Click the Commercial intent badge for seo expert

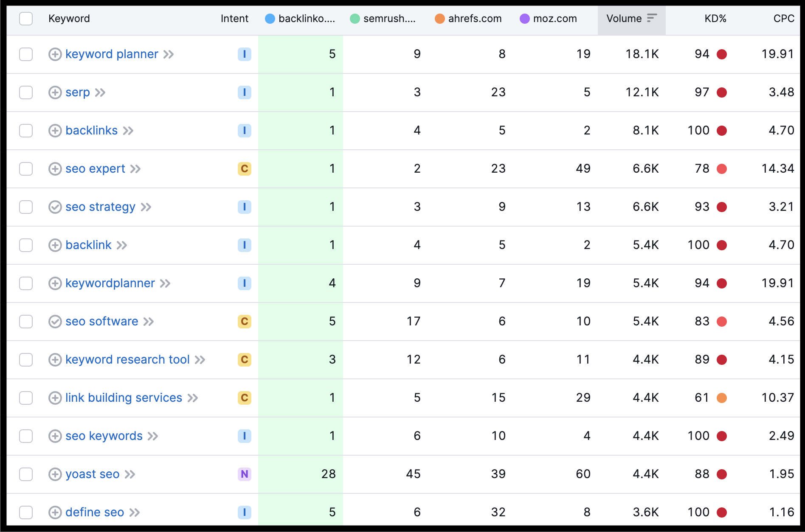click(244, 168)
